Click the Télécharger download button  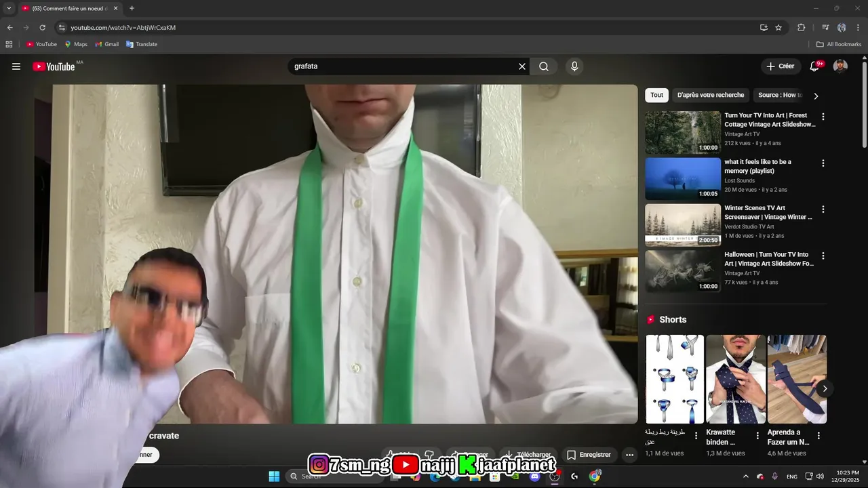528,455
